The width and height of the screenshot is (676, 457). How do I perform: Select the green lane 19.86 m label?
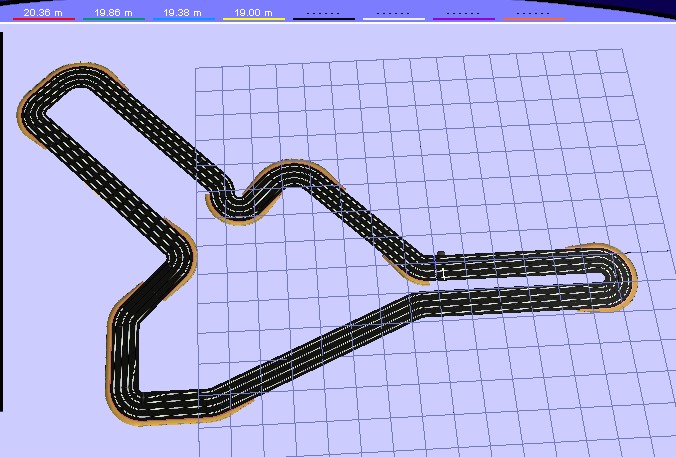112,14
